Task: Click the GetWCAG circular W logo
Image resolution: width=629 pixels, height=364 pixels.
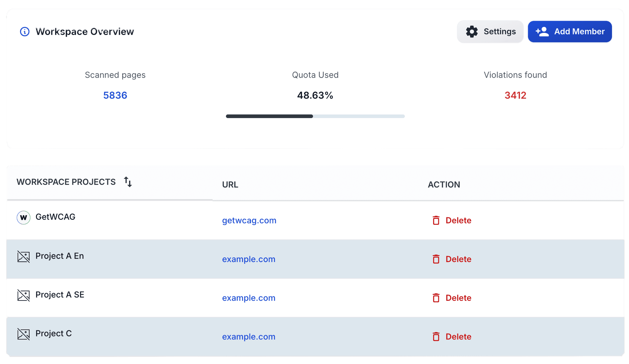Action: tap(23, 217)
